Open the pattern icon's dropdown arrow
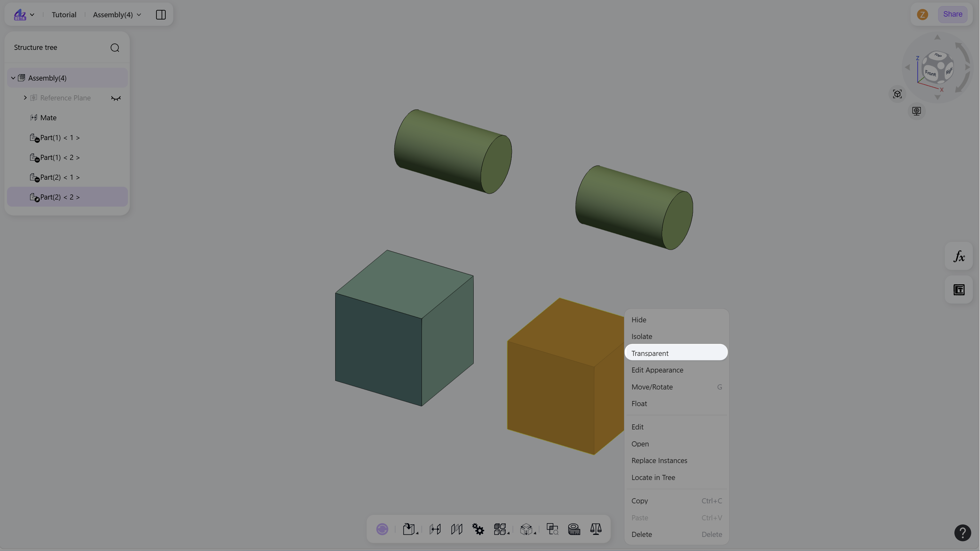 [x=508, y=533]
